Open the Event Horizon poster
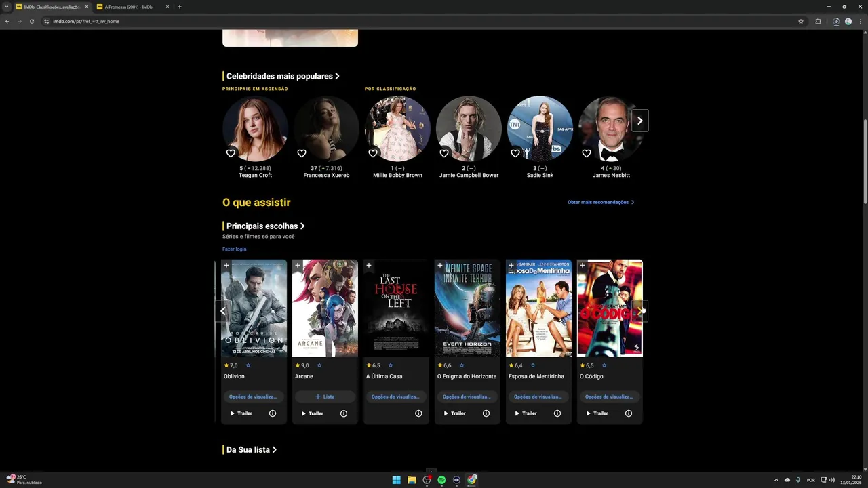 (467, 308)
